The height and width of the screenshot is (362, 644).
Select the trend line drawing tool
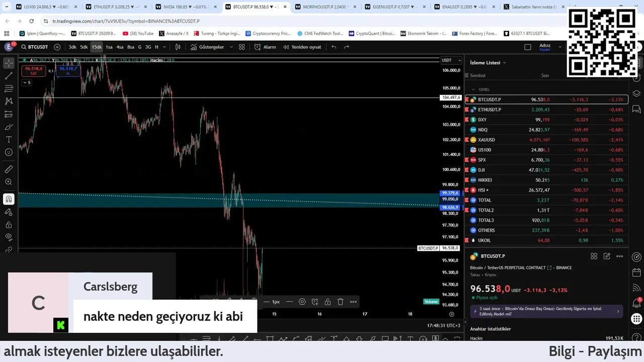click(x=9, y=75)
